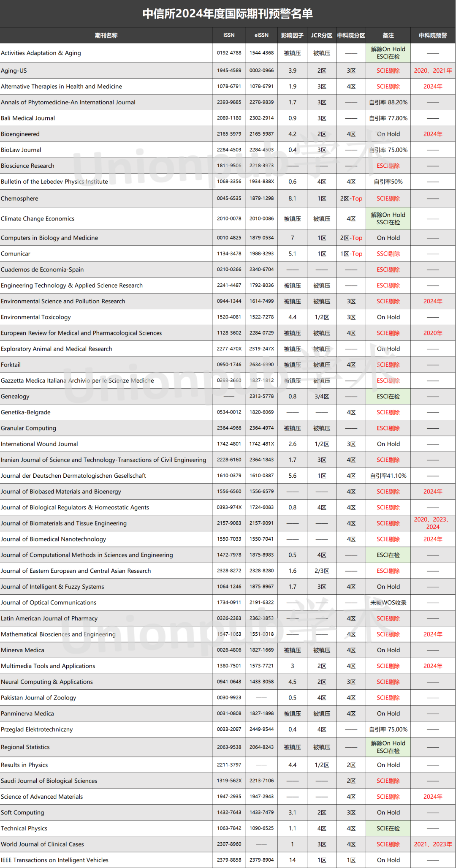Click the 2020、2021年 warning cell for Aging-US
456x868 pixels.
coord(433,71)
